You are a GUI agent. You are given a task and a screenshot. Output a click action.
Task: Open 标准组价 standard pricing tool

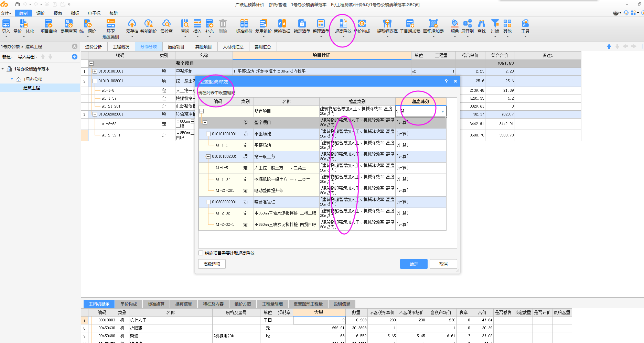244,26
